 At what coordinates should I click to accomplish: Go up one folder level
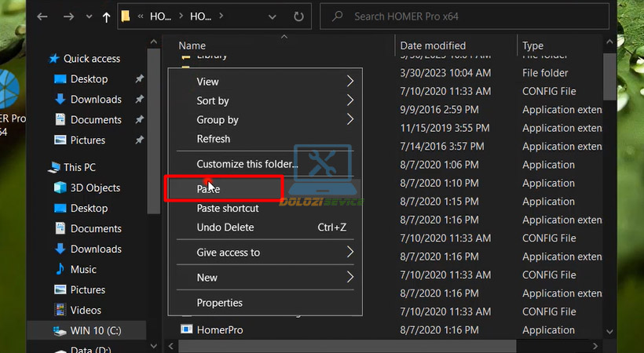tap(106, 16)
